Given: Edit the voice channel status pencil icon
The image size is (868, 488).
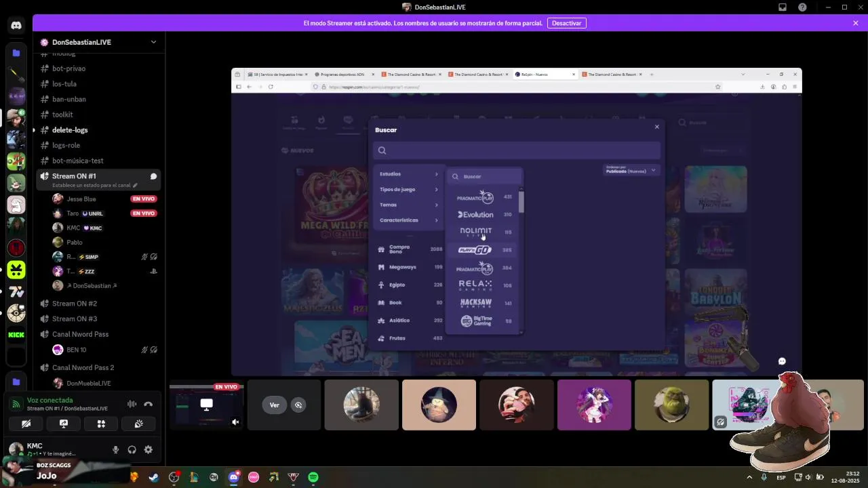Looking at the screenshot, I should [x=135, y=185].
